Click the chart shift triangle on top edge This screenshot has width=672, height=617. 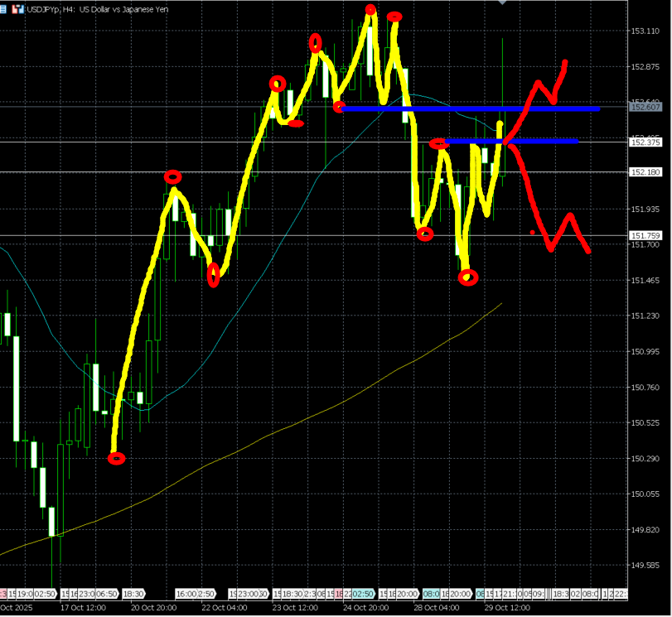click(x=500, y=2)
